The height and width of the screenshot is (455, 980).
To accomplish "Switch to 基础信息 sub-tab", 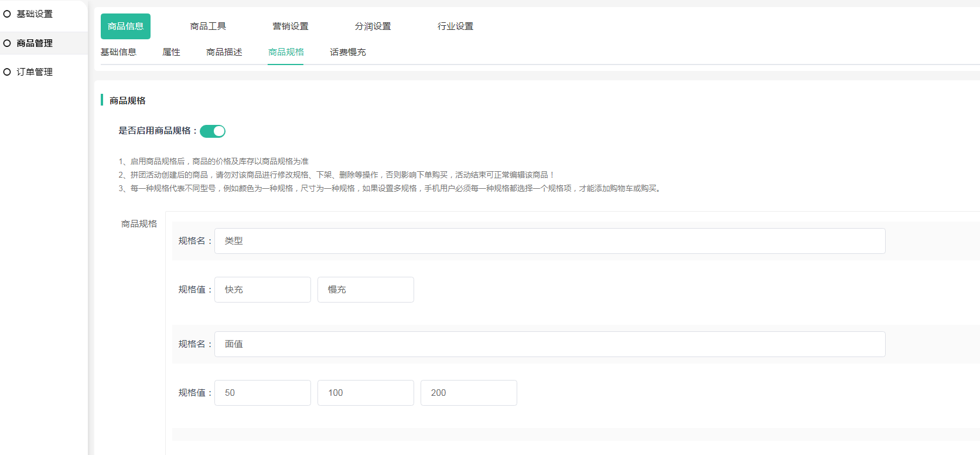I will click(118, 52).
